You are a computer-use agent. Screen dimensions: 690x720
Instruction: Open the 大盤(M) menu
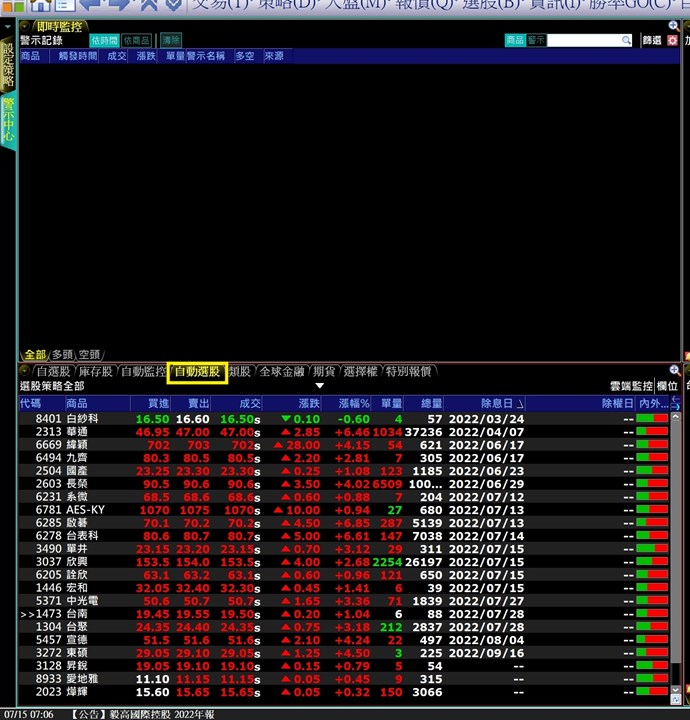[x=353, y=5]
